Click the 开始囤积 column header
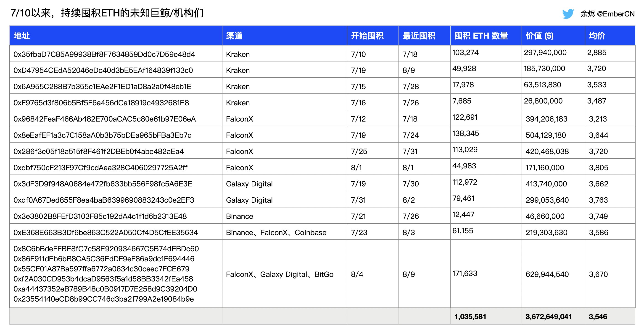This screenshot has width=644, height=334. 367,36
